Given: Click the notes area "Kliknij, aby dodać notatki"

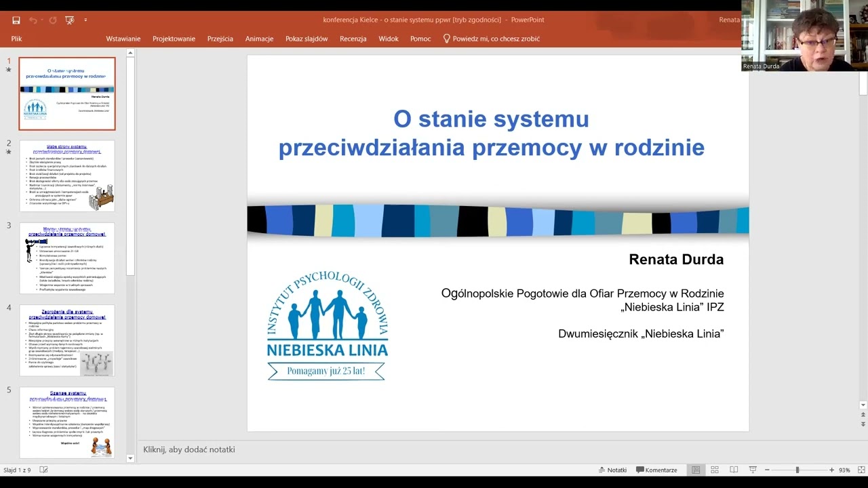Looking at the screenshot, I should pyautogui.click(x=189, y=449).
